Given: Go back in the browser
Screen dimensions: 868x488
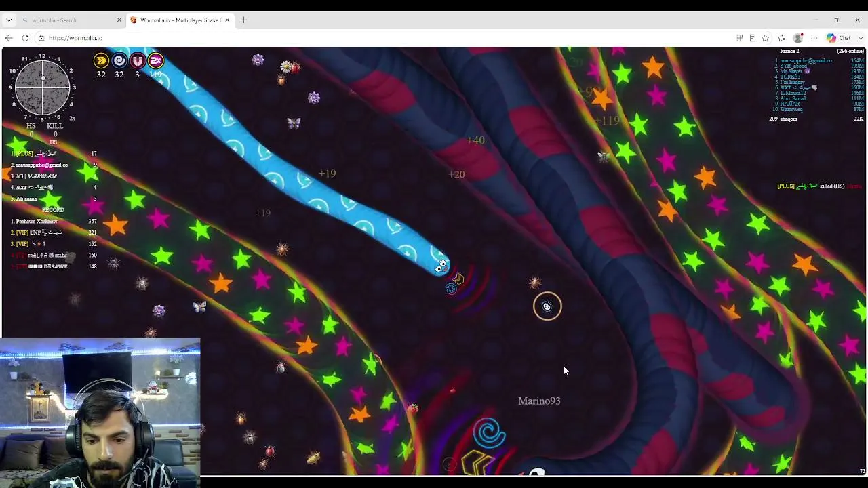Looking at the screenshot, I should click(9, 38).
